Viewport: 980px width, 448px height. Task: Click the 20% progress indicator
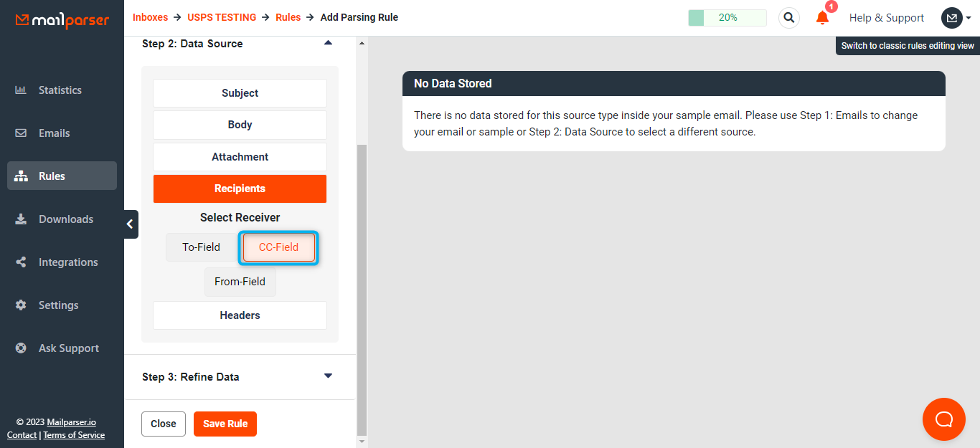tap(727, 17)
